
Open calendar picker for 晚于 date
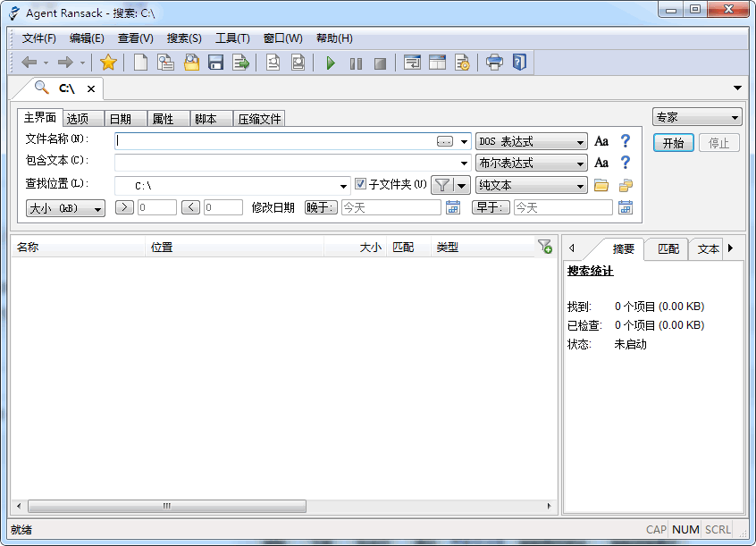coord(453,207)
